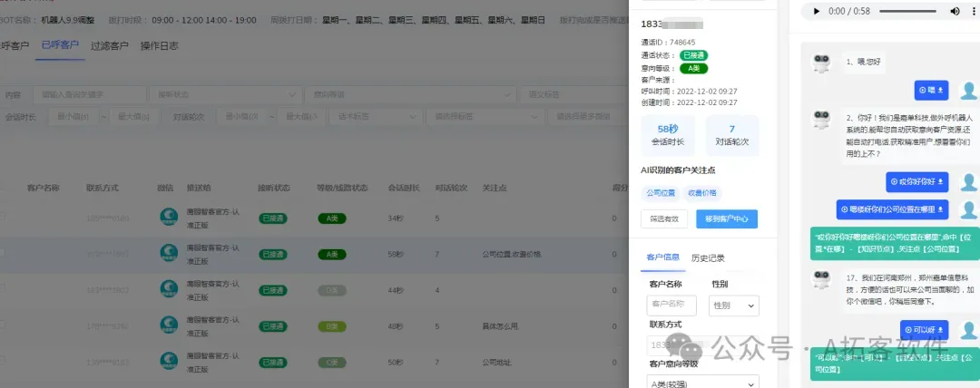Click WeChat avatar in the 44秒 row
980x388 pixels.
pyautogui.click(x=169, y=289)
